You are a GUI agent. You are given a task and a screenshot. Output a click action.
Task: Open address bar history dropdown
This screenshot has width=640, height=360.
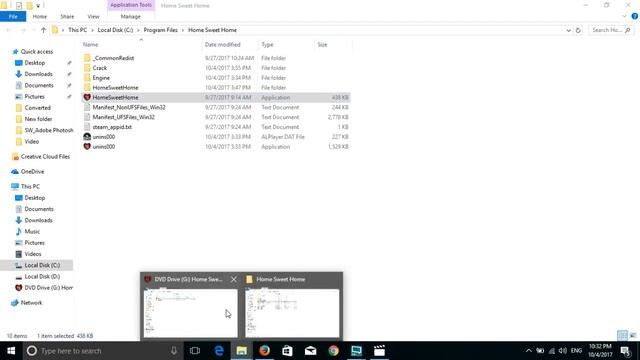coord(568,30)
